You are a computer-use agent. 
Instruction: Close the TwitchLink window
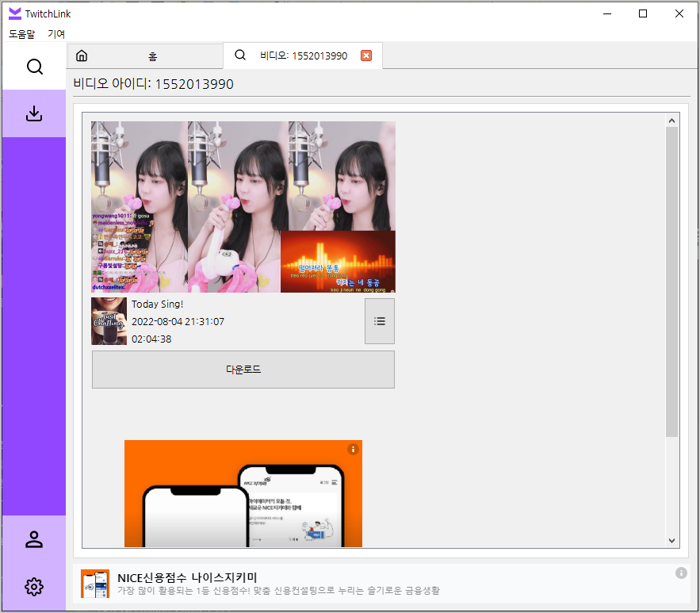(679, 13)
